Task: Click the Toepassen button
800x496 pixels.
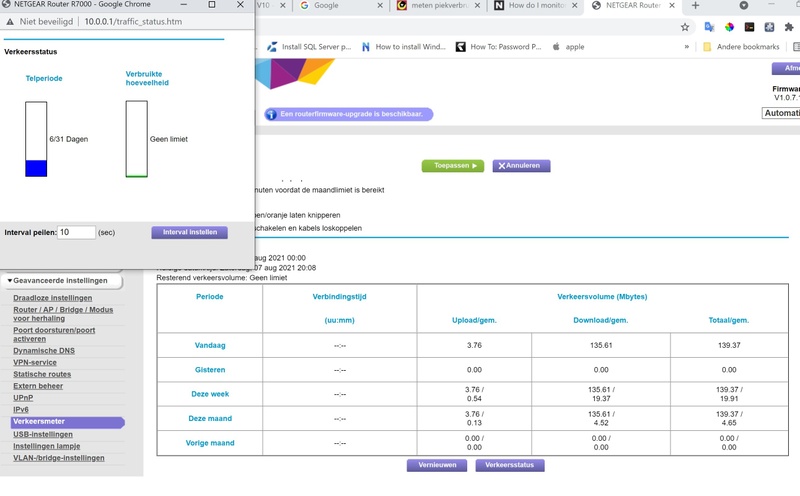Action: click(453, 166)
